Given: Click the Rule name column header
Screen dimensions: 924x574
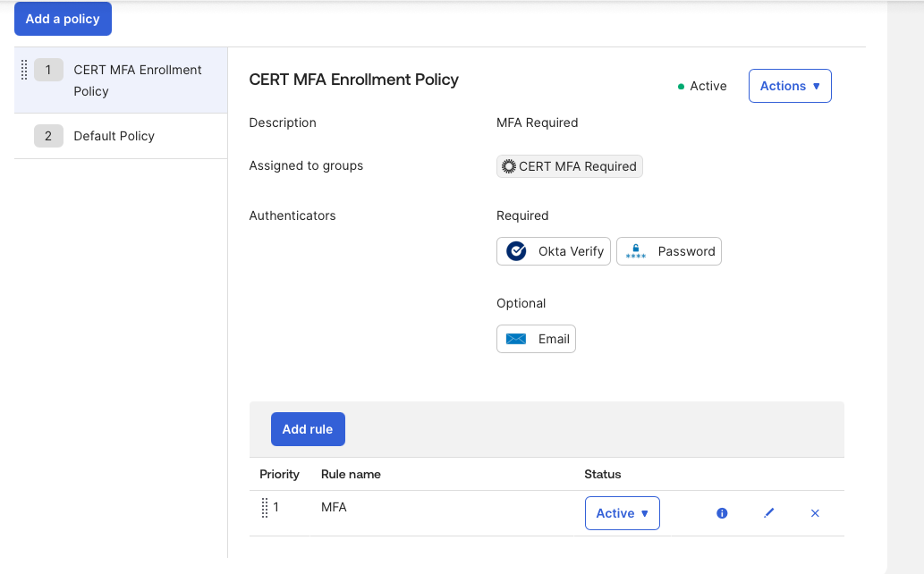Looking at the screenshot, I should point(351,475).
